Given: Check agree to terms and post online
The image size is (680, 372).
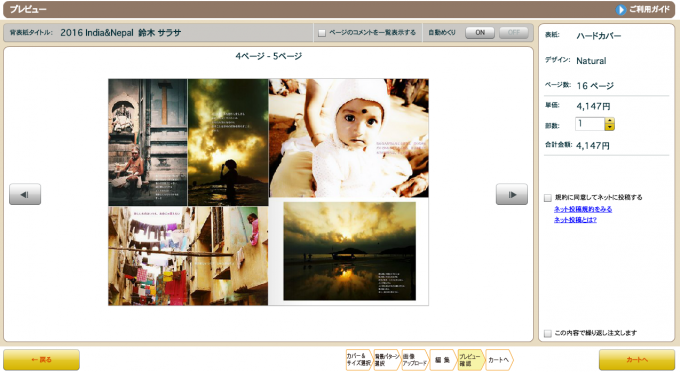Looking at the screenshot, I should coord(548,198).
